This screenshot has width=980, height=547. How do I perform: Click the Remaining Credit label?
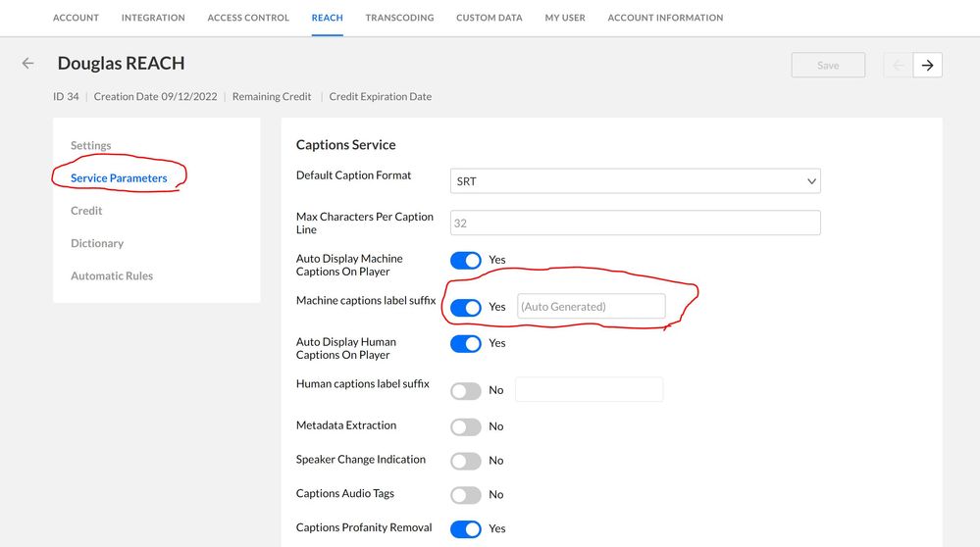[272, 97]
